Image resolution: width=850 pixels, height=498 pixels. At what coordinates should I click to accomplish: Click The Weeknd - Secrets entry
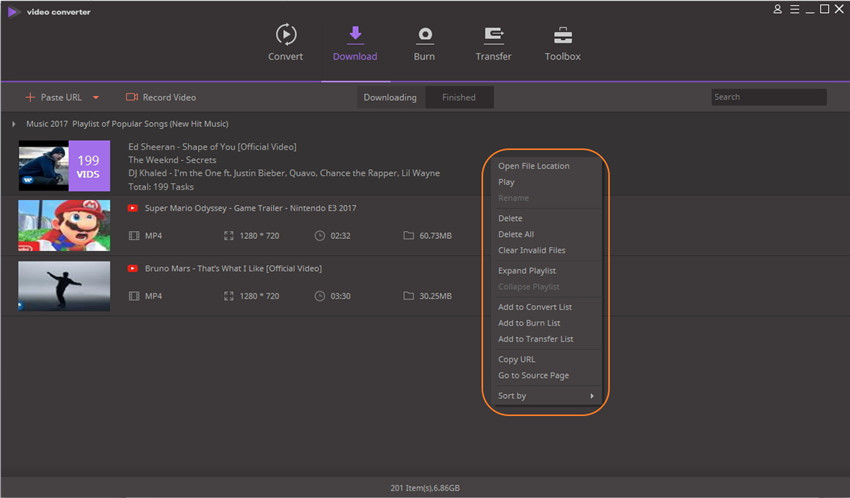[x=172, y=160]
